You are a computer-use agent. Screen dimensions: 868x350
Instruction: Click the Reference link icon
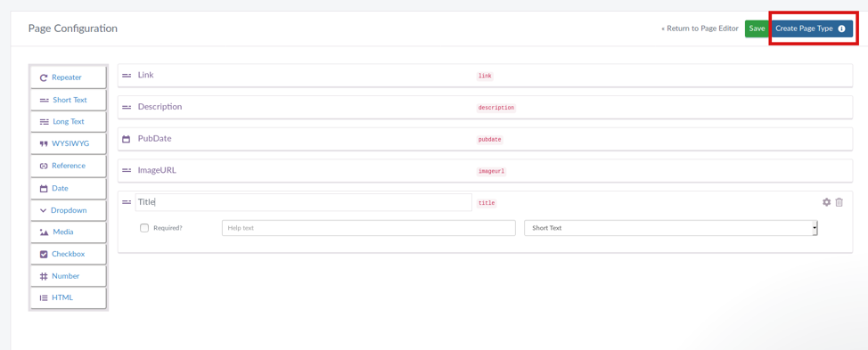[x=44, y=166]
